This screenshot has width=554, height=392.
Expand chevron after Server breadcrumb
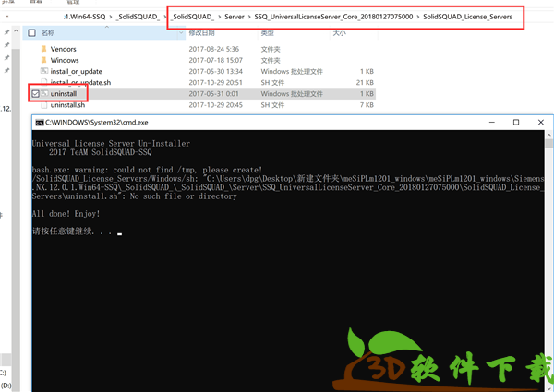click(x=249, y=17)
